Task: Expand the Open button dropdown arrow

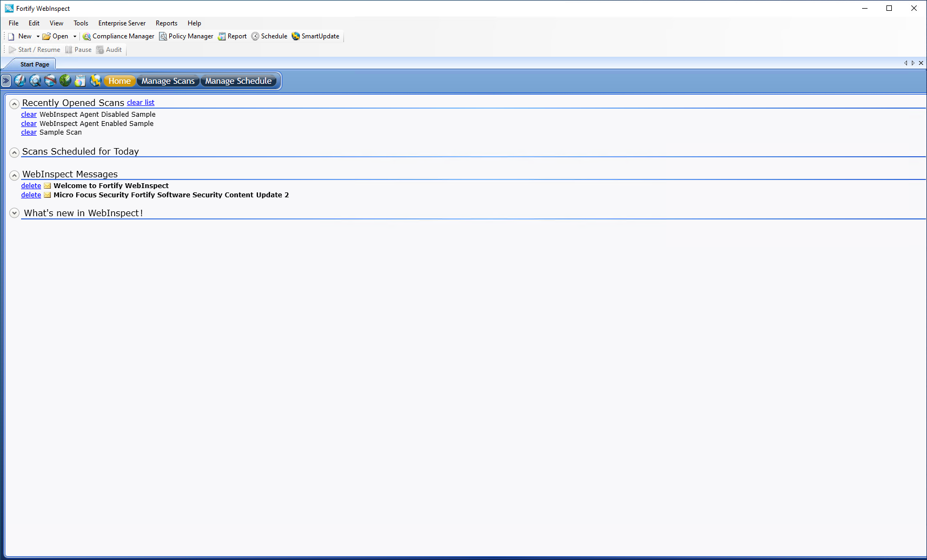Action: [75, 36]
